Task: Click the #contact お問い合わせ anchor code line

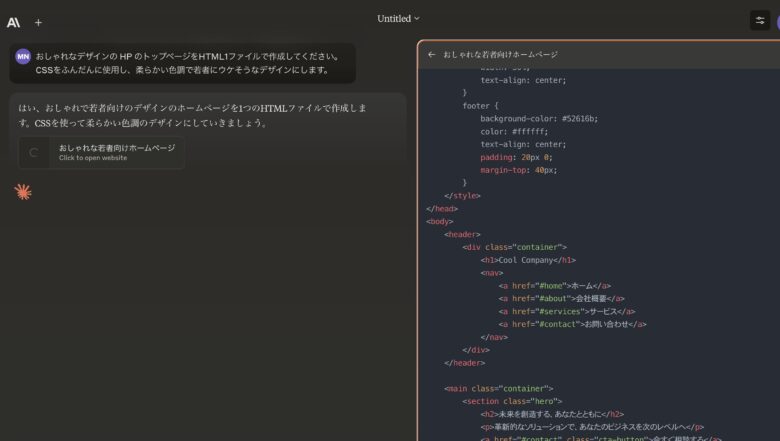Action: (x=572, y=324)
